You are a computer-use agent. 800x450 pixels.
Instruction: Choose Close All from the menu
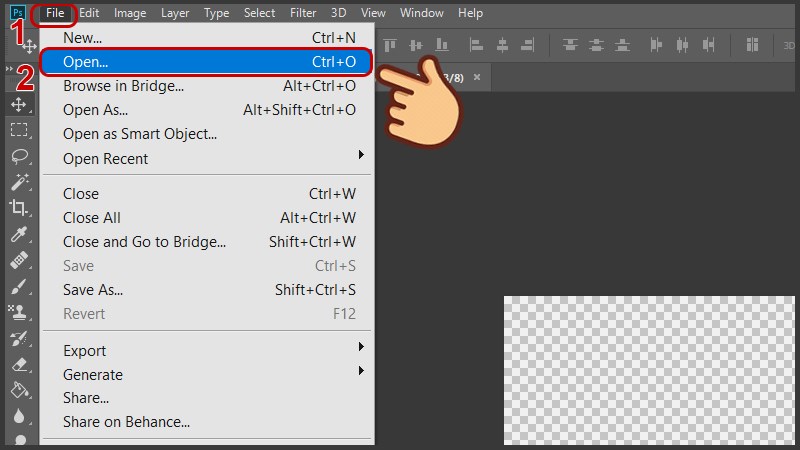206,218
